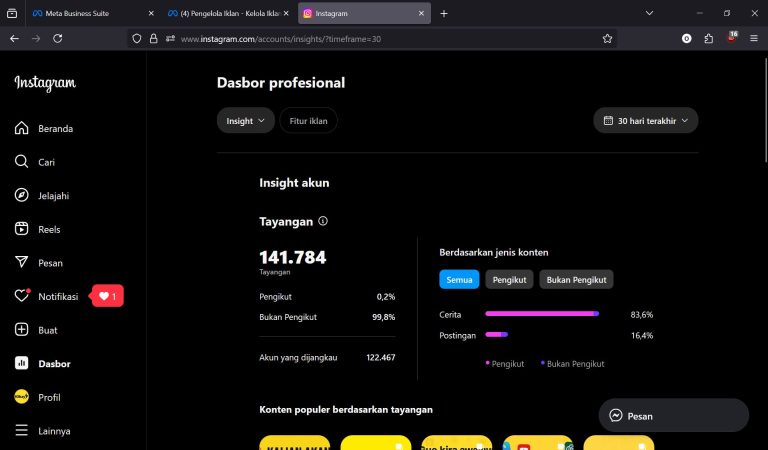
Task: Click Lainnya label in sidebar
Action: tap(54, 431)
